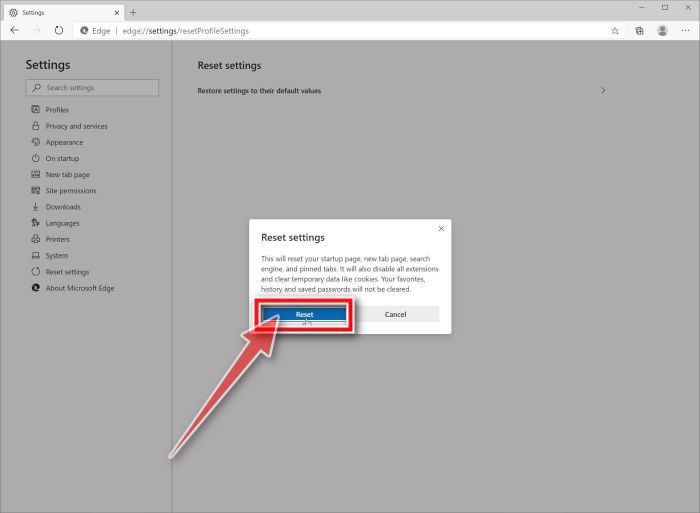
Task: Expand Restore settings to default values chevron
Action: [x=603, y=91]
